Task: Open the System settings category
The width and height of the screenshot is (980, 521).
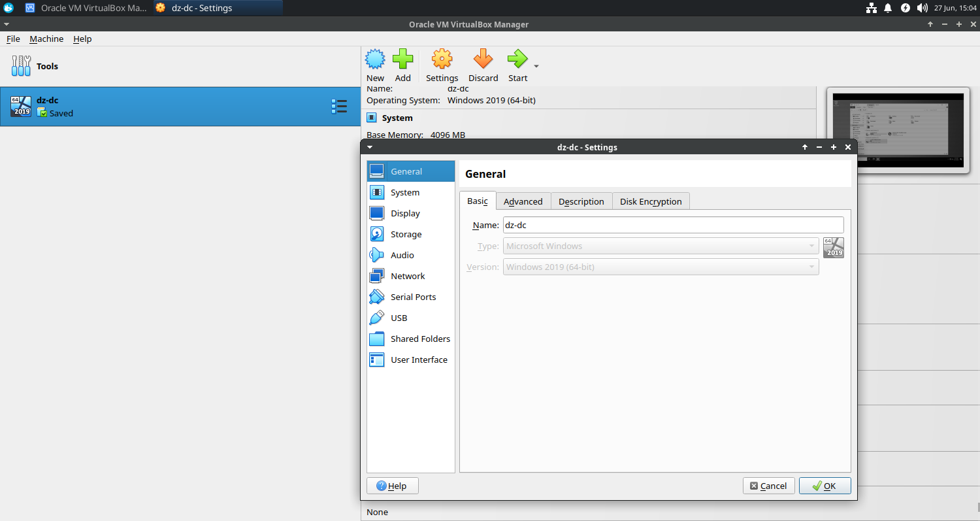Action: click(x=411, y=192)
